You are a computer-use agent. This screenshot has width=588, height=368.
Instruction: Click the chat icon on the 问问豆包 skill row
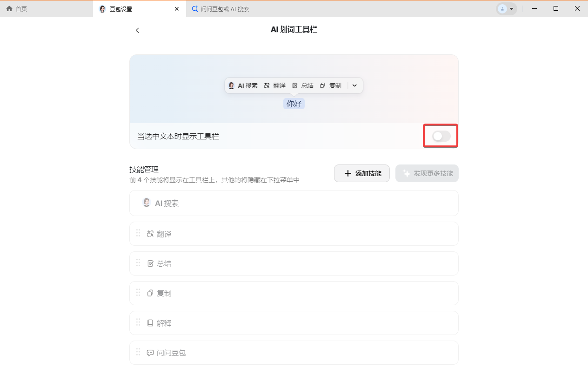pos(150,352)
